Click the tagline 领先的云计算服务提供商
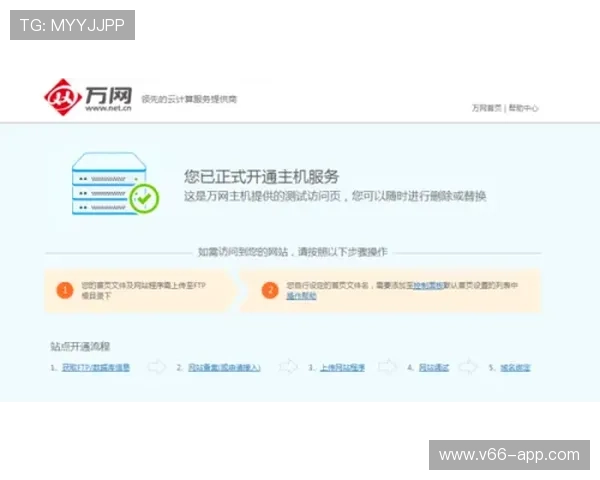 pyautogui.click(x=189, y=99)
